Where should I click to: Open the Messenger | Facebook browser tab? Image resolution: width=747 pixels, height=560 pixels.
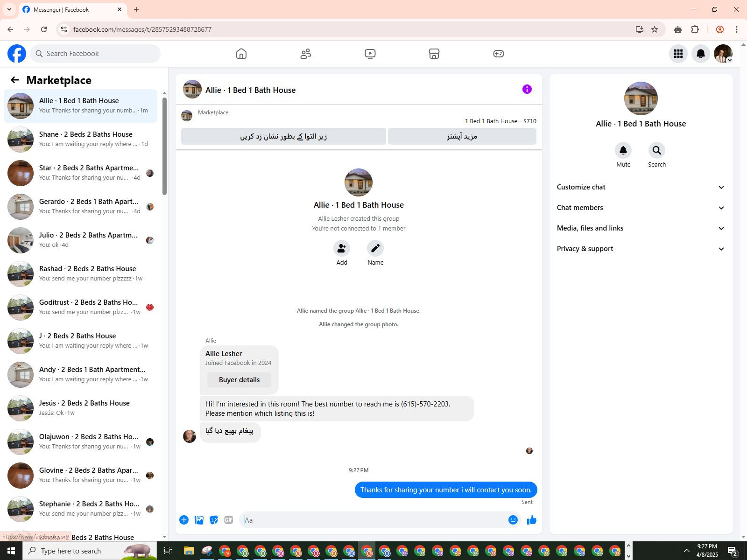point(72,9)
